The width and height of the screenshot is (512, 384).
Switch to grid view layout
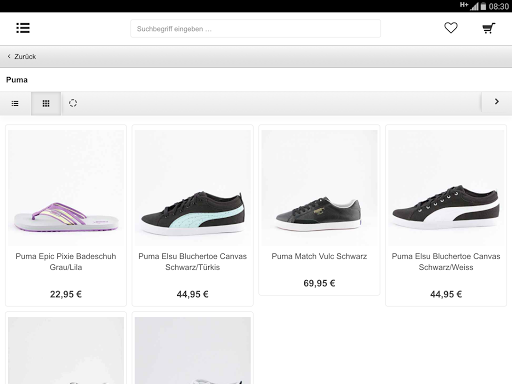coord(46,104)
